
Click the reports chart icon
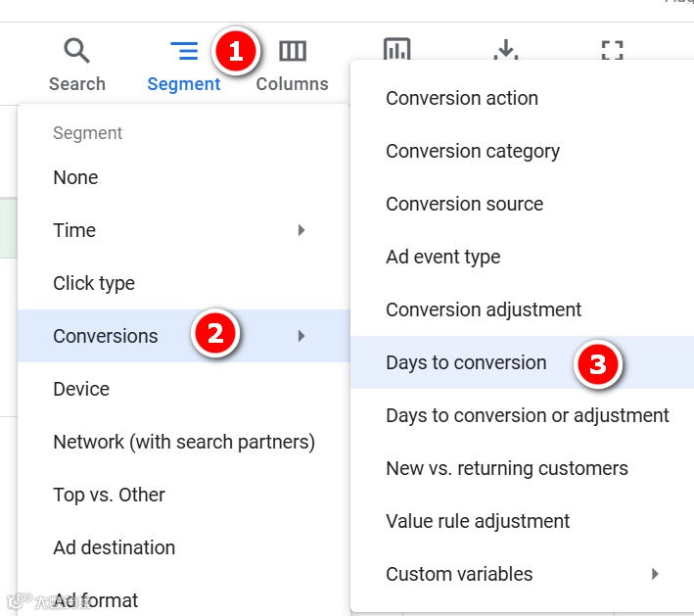click(x=397, y=49)
